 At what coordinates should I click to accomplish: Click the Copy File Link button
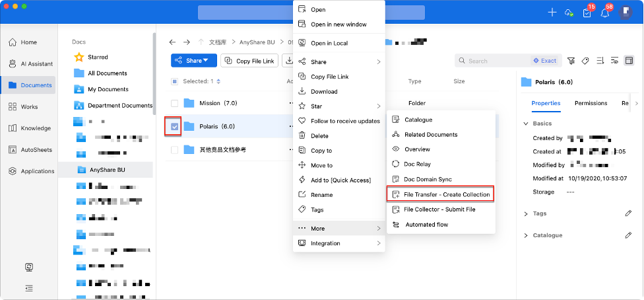[x=249, y=61]
